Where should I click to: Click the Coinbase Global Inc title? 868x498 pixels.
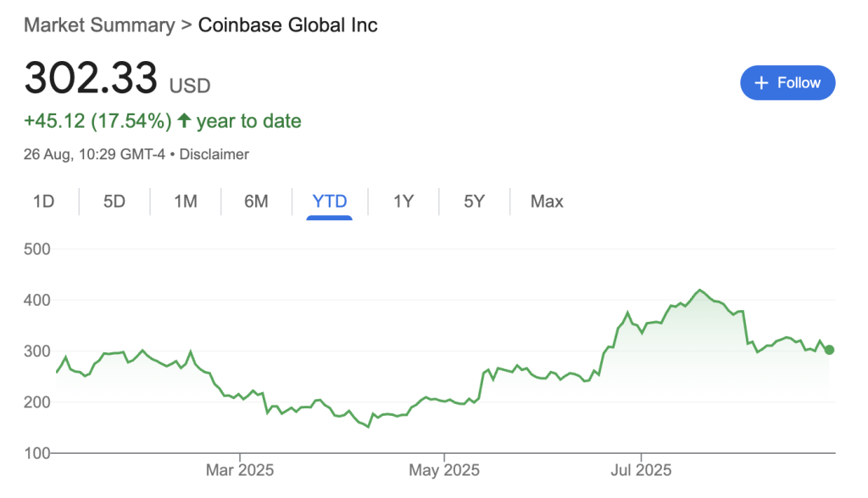(x=288, y=25)
